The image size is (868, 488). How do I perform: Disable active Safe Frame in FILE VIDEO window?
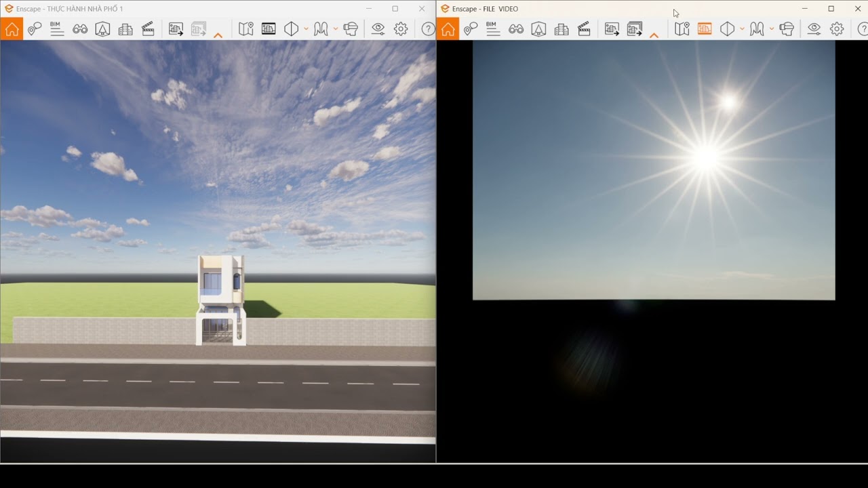click(x=705, y=29)
